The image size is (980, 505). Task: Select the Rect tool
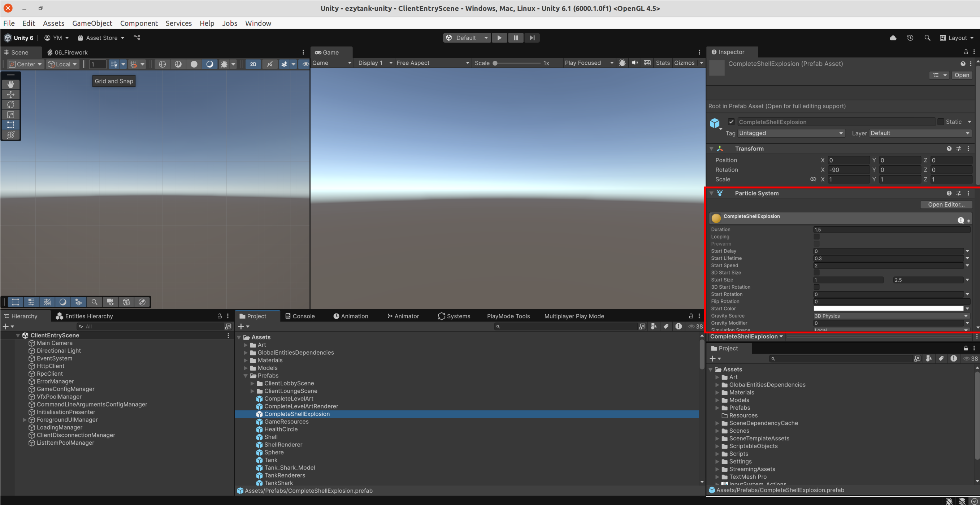click(x=11, y=125)
